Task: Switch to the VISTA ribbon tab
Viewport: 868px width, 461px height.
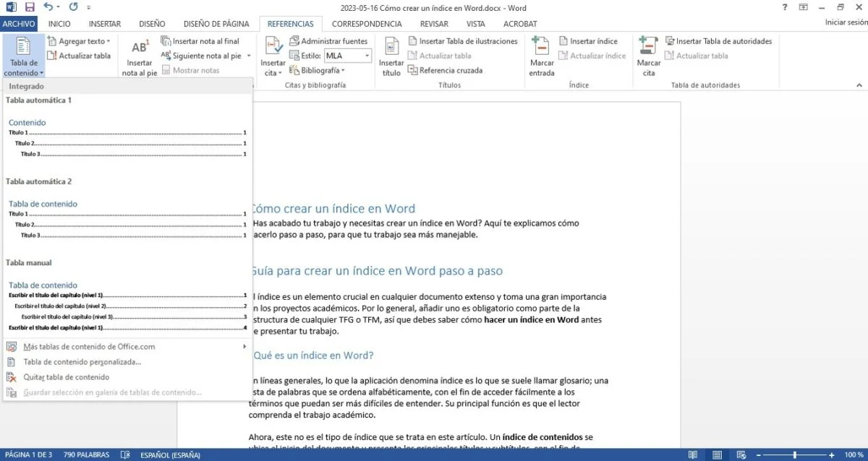Action: (x=475, y=23)
